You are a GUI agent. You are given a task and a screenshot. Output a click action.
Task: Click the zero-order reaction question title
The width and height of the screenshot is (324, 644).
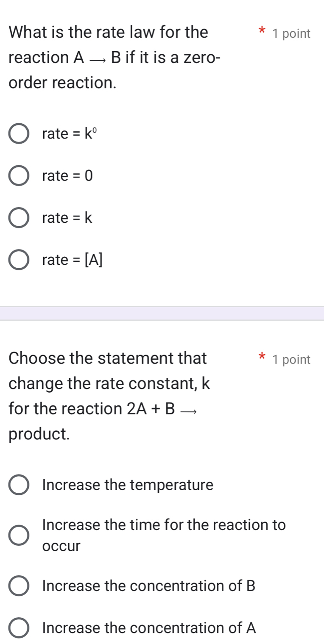[115, 57]
